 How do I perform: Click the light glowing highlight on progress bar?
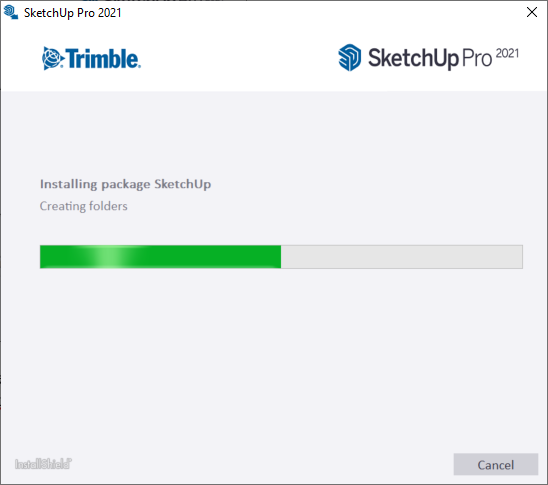(x=110, y=257)
